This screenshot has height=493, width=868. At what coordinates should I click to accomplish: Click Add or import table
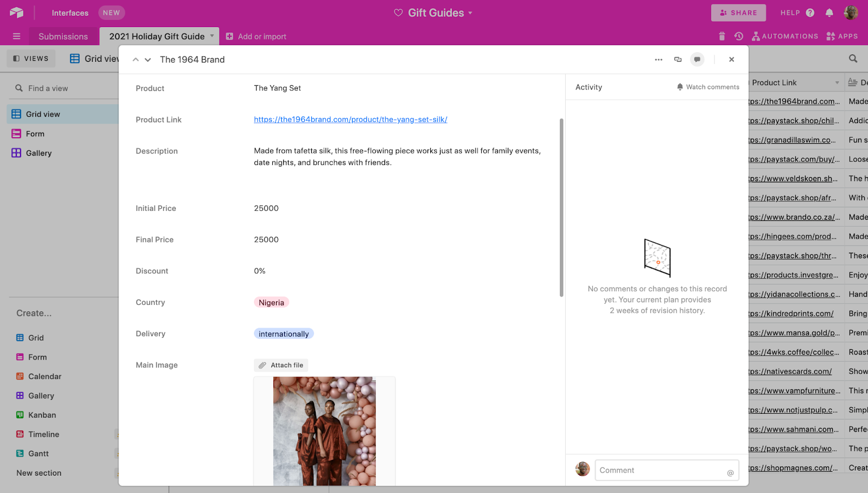[x=256, y=36]
